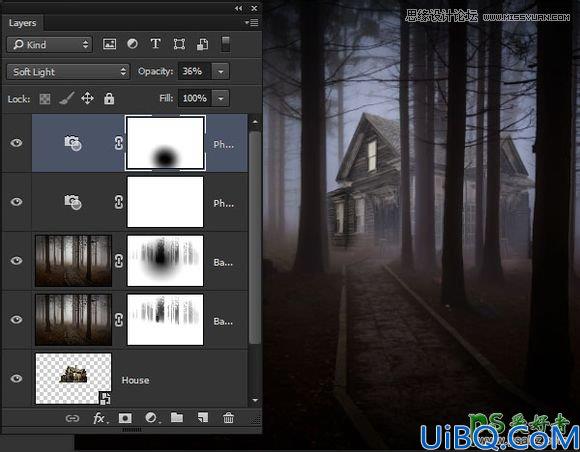Viewport: 580px width, 452px height.
Task: Select the upper forest layer image thumbnail
Action: coord(73,261)
